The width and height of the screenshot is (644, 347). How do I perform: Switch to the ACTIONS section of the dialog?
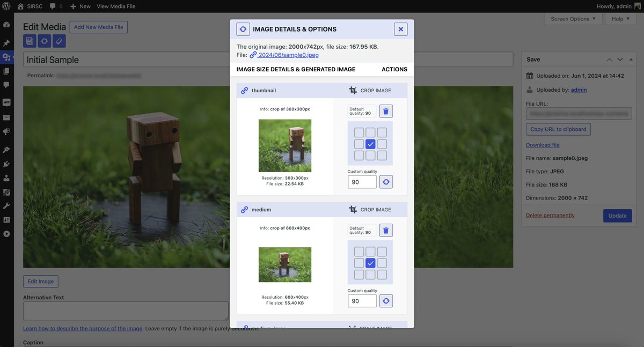(x=394, y=69)
